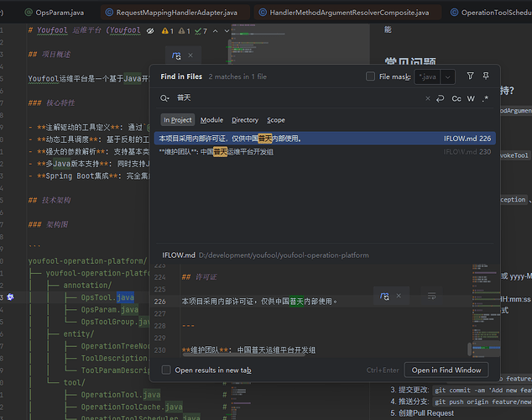The image size is (532, 420).
Task: Click the editor minimap thumbnail
Action: 300,44
